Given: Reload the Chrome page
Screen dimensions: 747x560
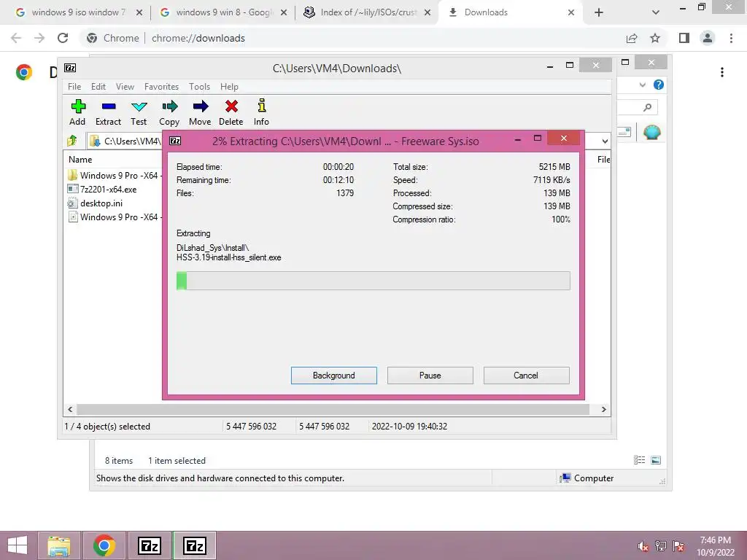Looking at the screenshot, I should pyautogui.click(x=63, y=38).
